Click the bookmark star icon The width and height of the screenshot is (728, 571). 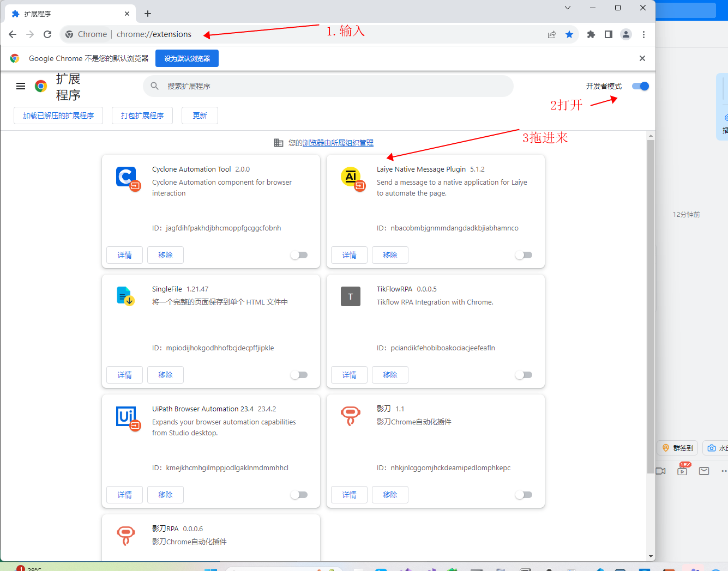click(x=569, y=34)
